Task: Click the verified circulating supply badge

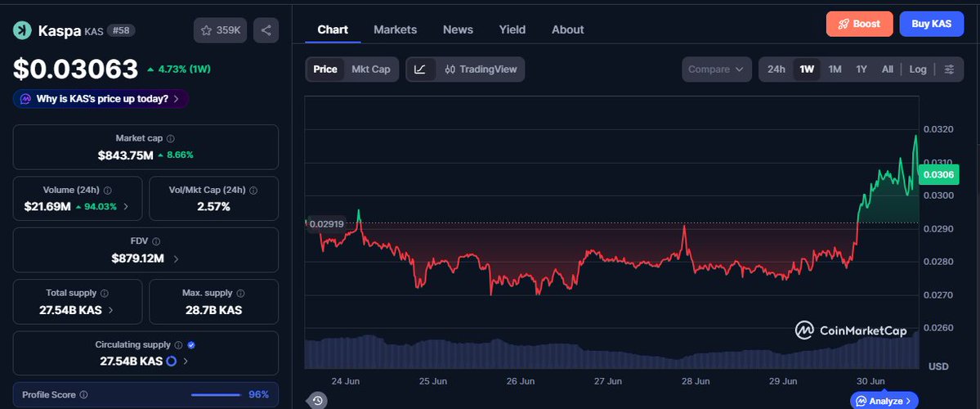Action: click(x=191, y=344)
